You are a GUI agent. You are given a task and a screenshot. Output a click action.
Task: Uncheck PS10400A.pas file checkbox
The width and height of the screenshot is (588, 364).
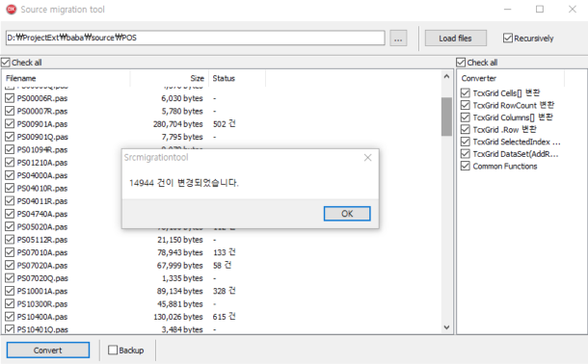[x=10, y=317]
